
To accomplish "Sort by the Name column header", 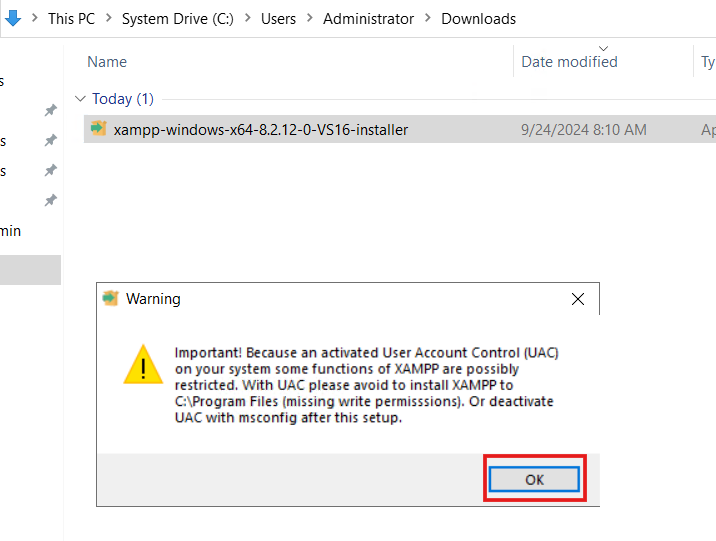I will click(x=107, y=62).
